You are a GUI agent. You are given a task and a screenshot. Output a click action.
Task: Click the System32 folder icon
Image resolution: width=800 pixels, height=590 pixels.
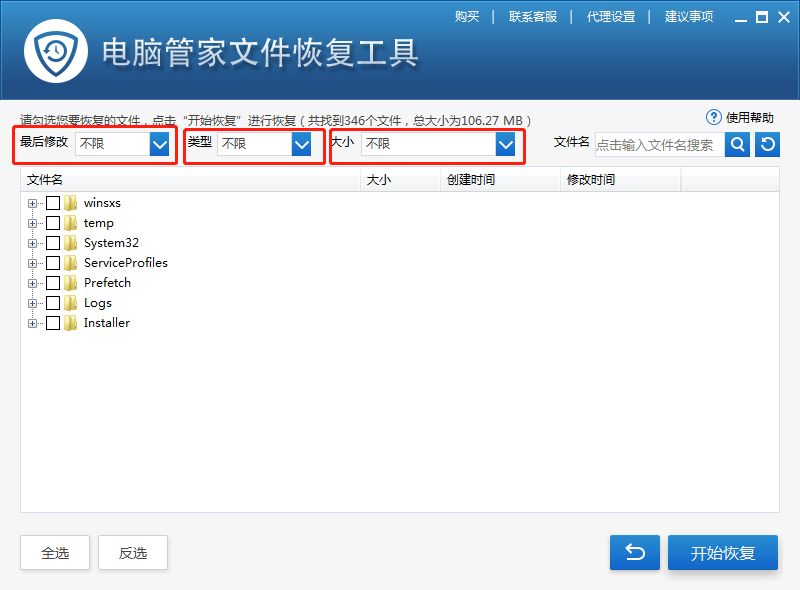(x=70, y=243)
